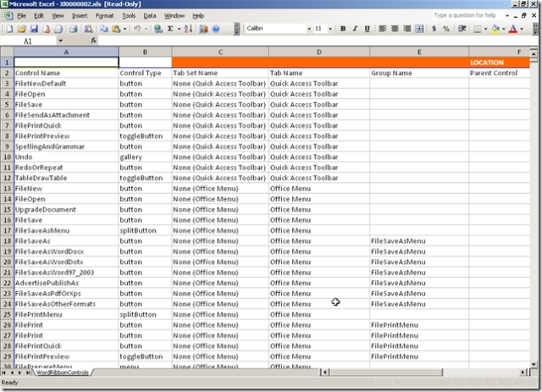Click the Fill Color paint bucket swatch
The height and width of the screenshot is (392, 542).
point(493,29)
